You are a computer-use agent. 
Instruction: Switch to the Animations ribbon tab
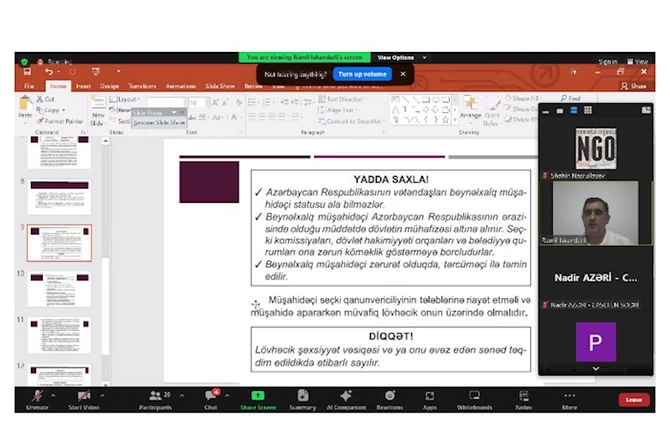pyautogui.click(x=181, y=86)
